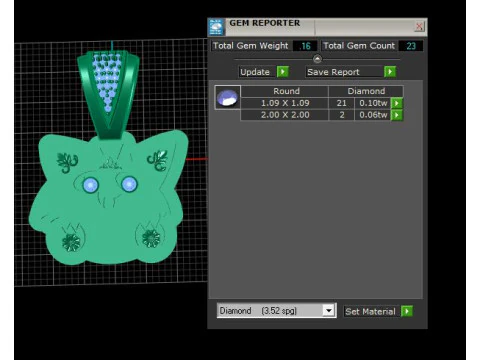Click the green Save Report arrow

[390, 72]
